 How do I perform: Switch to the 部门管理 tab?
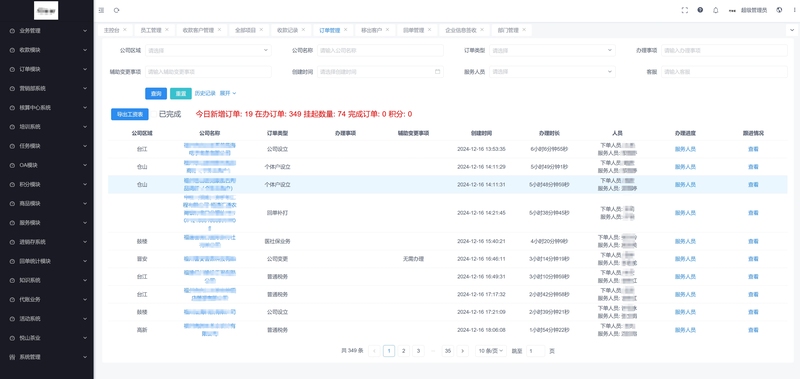tap(508, 31)
